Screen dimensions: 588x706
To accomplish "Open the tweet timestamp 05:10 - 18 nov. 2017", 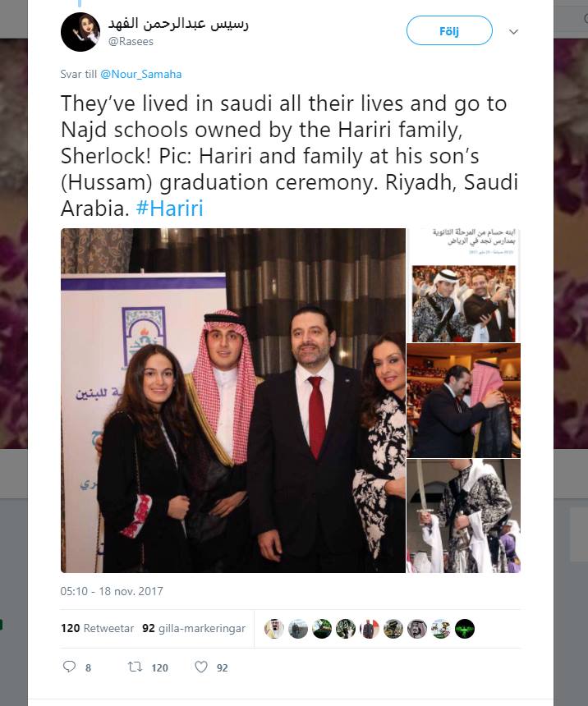I will click(x=112, y=591).
